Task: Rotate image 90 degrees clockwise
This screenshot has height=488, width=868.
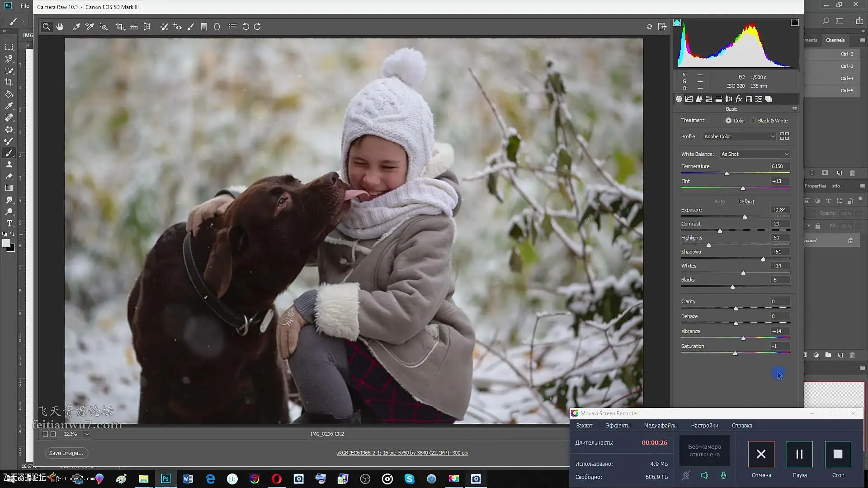Action: pyautogui.click(x=257, y=27)
